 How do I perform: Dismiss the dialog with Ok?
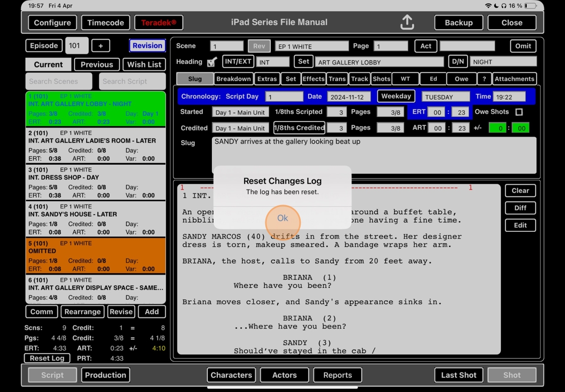(282, 218)
